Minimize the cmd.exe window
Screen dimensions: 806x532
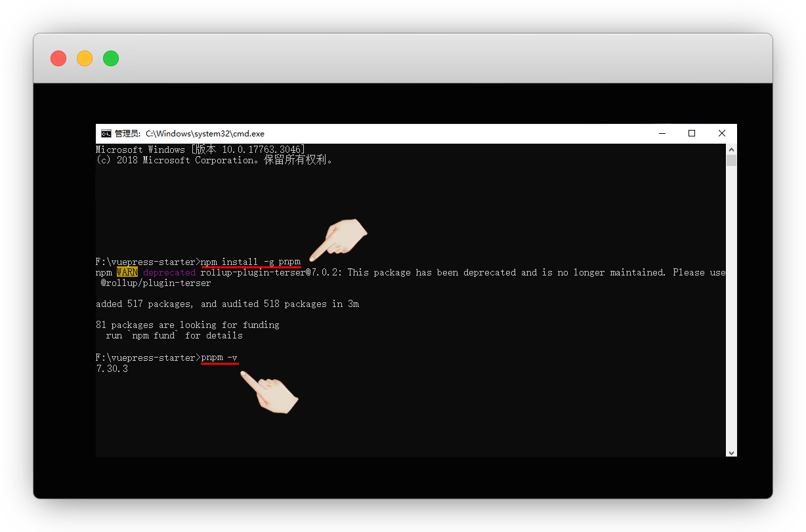[x=661, y=133]
